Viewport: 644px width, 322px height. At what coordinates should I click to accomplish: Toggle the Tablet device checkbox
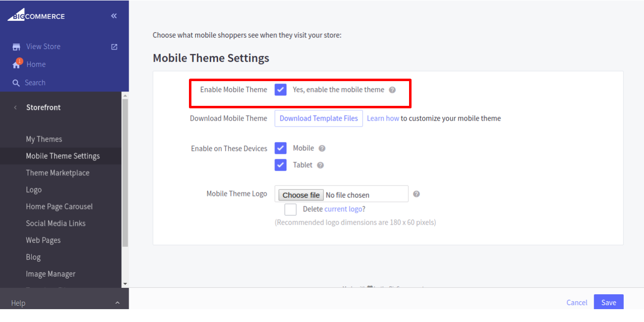coord(280,165)
